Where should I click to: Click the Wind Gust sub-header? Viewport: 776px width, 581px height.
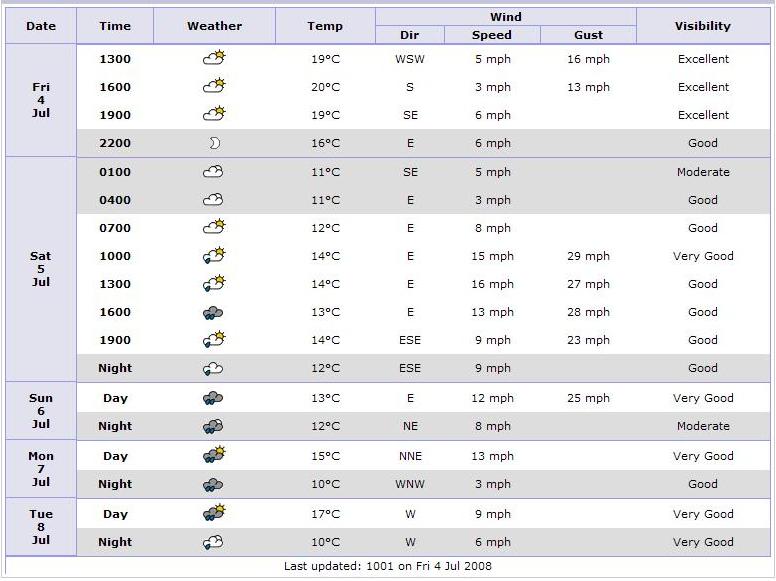(x=588, y=35)
